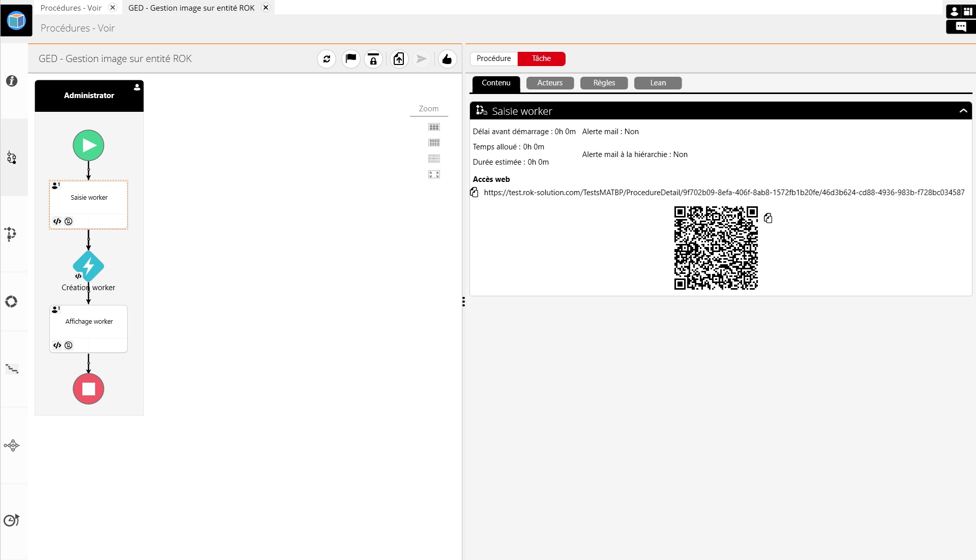Click the Administrator swimlane header

click(89, 96)
